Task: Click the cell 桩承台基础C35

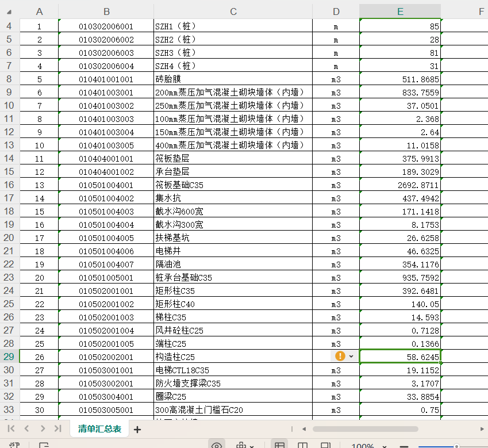Action: 233,277
